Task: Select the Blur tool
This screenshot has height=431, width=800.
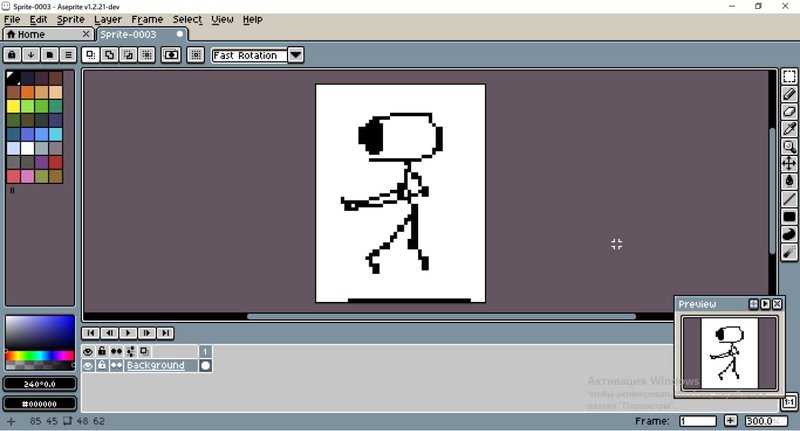Action: click(789, 251)
